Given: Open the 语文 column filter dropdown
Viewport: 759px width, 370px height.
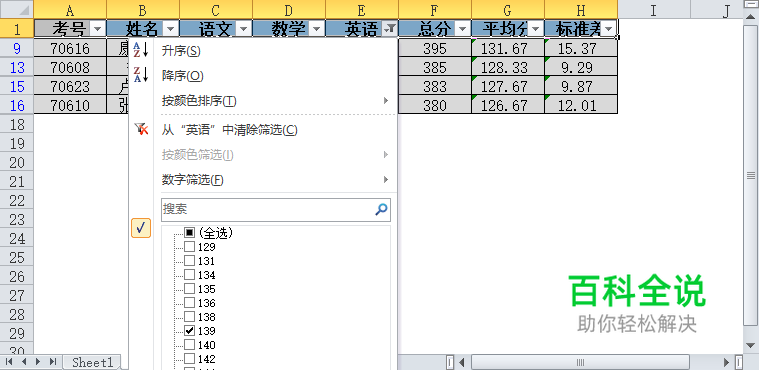Looking at the screenshot, I should [x=243, y=30].
